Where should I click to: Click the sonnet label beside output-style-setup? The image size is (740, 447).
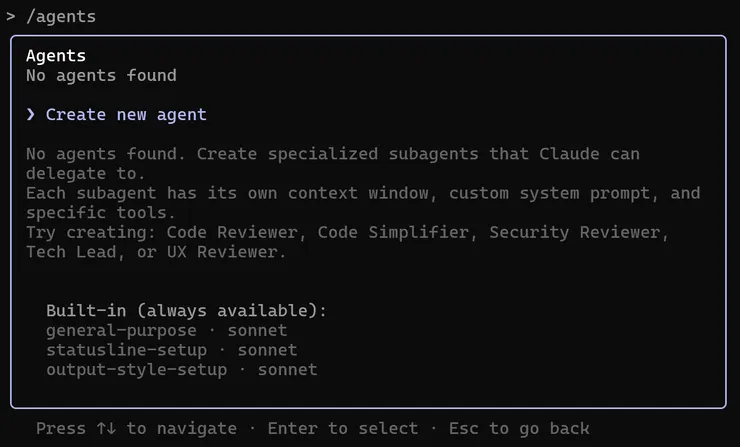(287, 370)
